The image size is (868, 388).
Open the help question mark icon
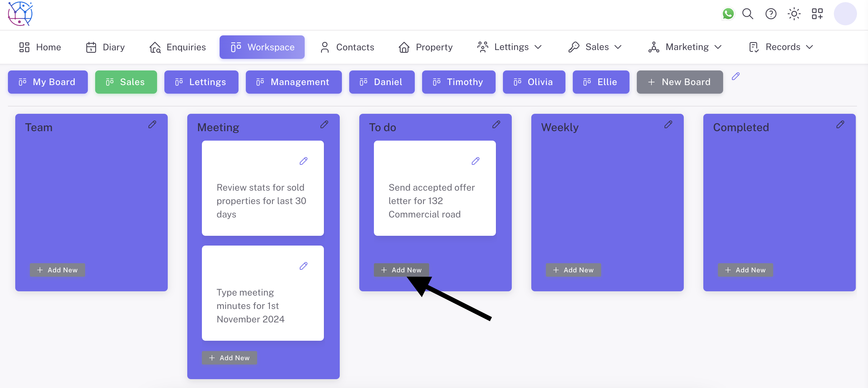(x=771, y=14)
